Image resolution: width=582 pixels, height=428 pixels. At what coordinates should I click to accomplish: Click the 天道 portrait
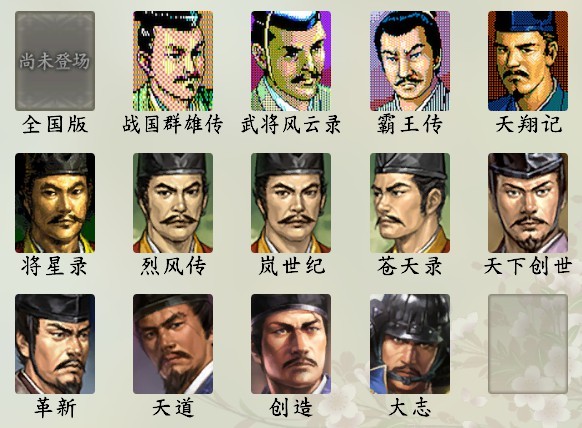click(x=173, y=344)
